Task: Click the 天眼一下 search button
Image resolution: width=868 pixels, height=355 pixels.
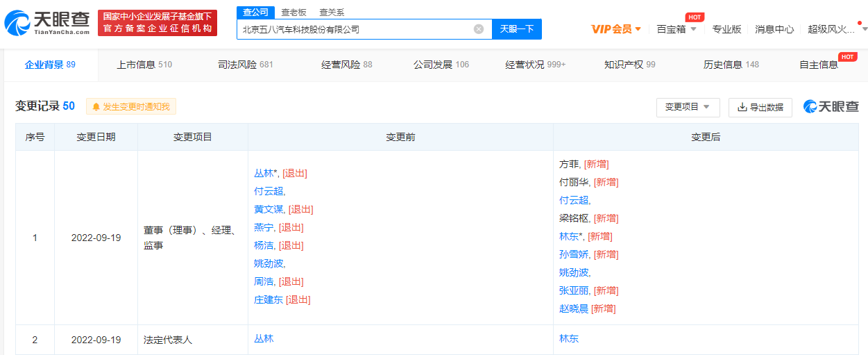Action: point(517,29)
